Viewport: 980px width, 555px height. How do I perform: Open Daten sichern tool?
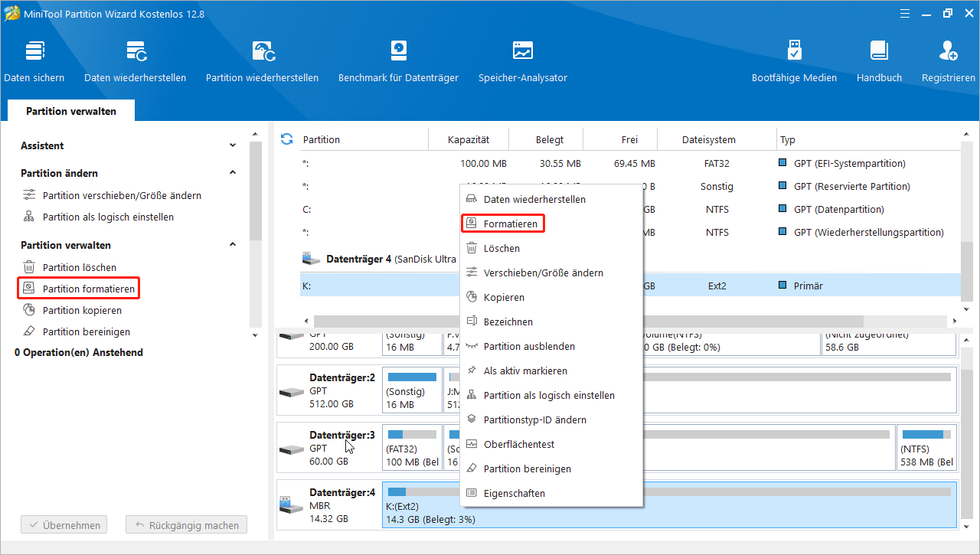pyautogui.click(x=34, y=62)
